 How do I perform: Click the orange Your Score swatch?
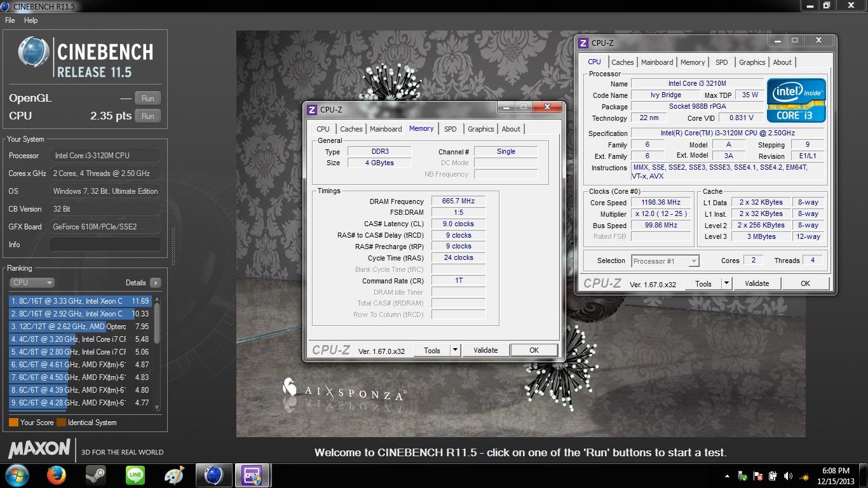click(x=13, y=423)
